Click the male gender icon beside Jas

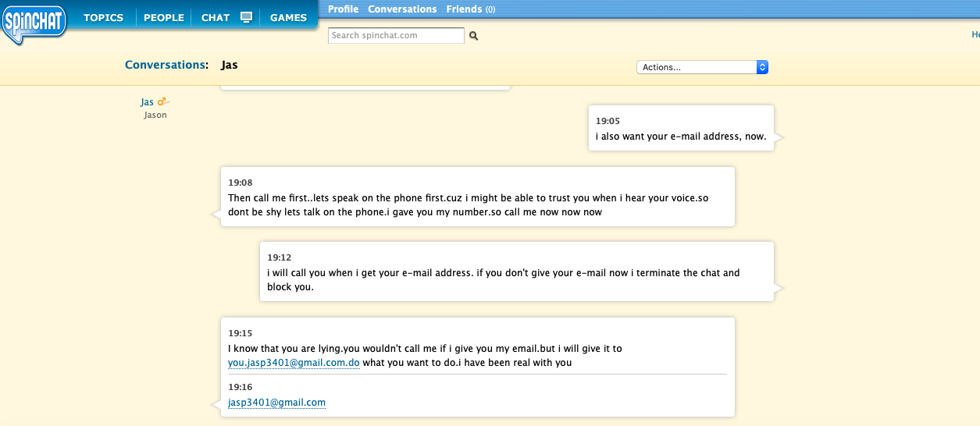tap(162, 102)
